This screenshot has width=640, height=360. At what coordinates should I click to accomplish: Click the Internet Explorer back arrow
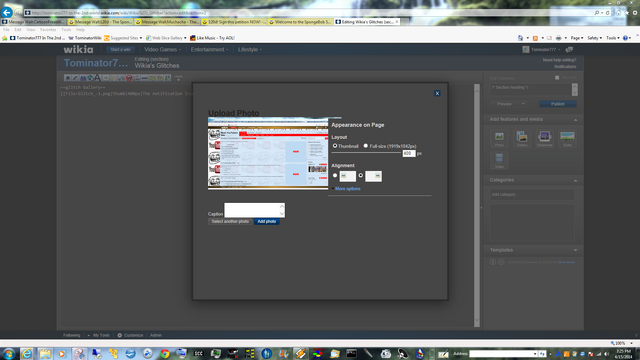tap(7, 13)
